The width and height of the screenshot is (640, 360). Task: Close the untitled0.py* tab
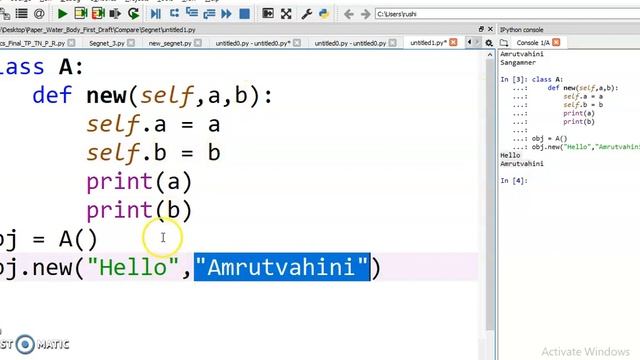coord(297,42)
